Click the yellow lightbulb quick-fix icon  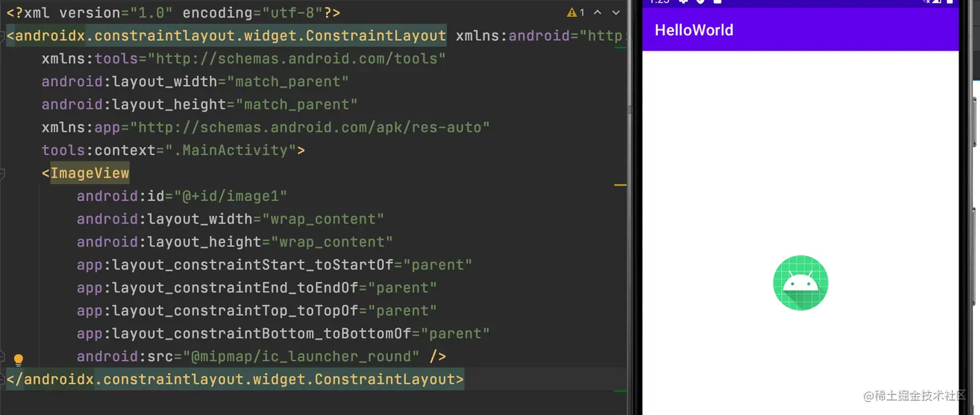click(18, 359)
